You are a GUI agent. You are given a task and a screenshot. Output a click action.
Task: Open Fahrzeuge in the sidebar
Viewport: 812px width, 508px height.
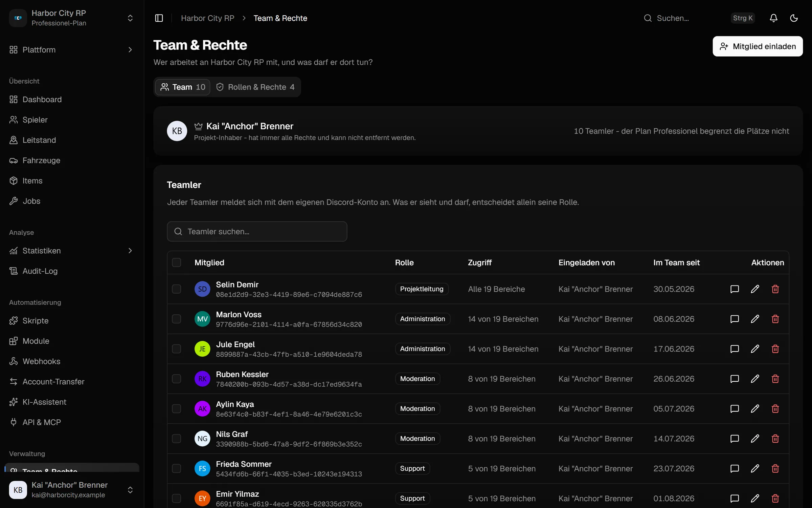click(x=72, y=160)
